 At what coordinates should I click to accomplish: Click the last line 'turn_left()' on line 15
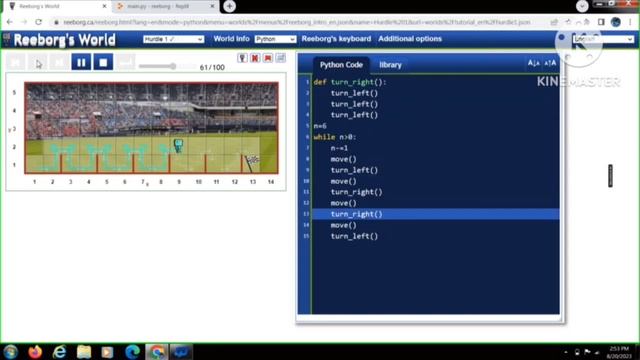pyautogui.click(x=354, y=236)
